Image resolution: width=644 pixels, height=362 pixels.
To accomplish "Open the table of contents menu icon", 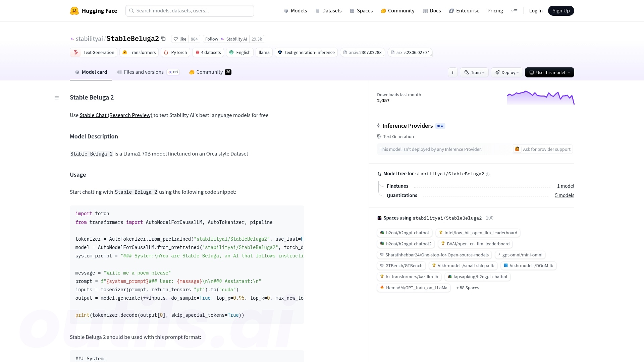I will [57, 98].
